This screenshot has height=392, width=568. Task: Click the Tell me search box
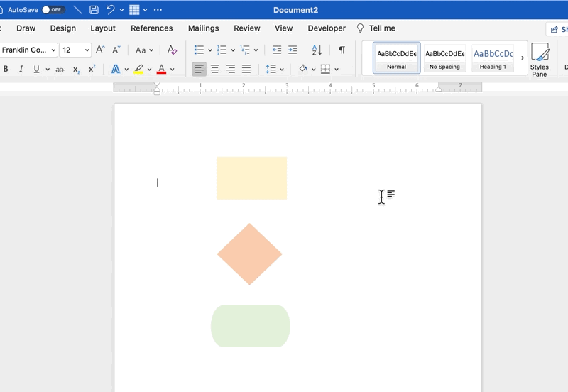(381, 28)
